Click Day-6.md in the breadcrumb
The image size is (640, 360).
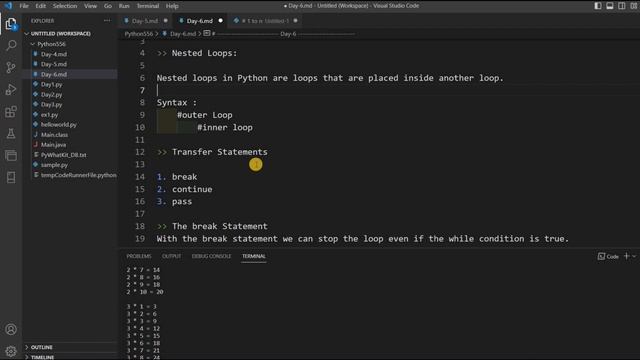point(183,34)
